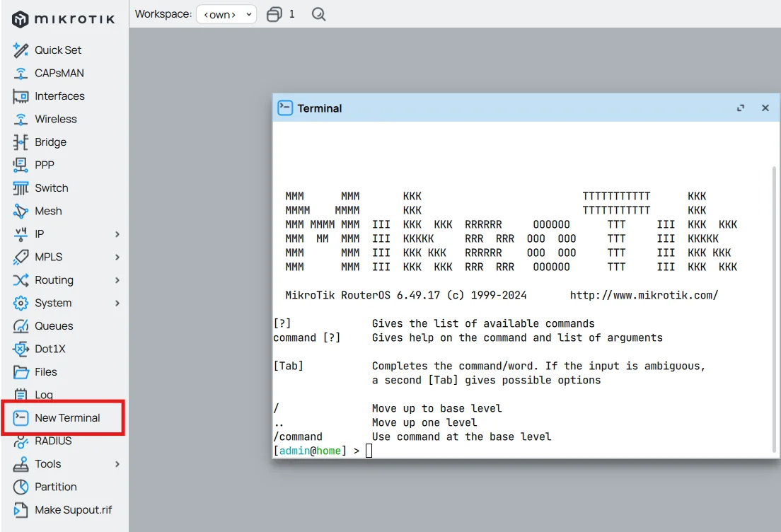Click Make Supout.rif

click(x=69, y=510)
